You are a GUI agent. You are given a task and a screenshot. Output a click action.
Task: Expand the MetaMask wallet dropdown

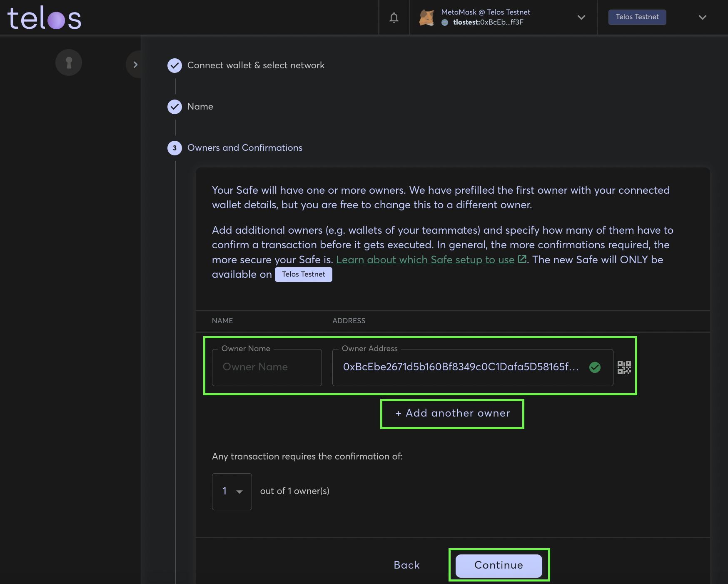click(x=581, y=17)
